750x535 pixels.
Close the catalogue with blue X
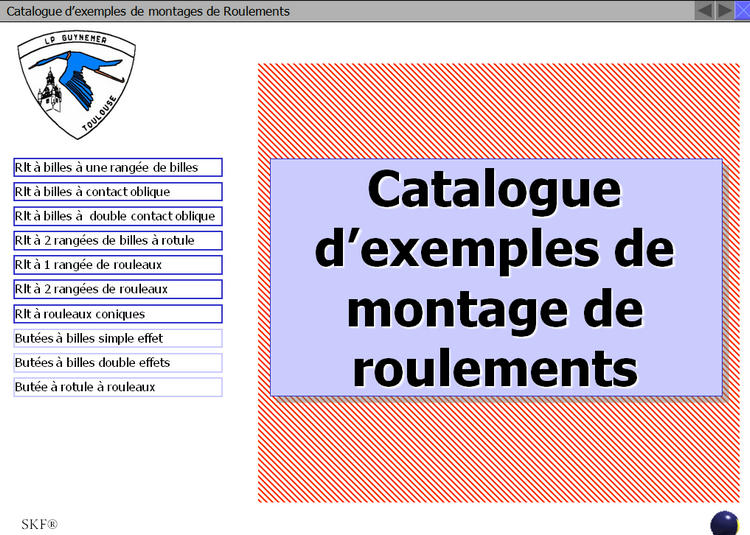pyautogui.click(x=742, y=10)
